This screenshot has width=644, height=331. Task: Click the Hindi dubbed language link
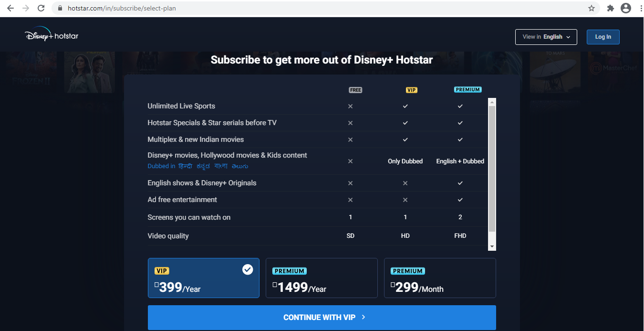pyautogui.click(x=185, y=166)
